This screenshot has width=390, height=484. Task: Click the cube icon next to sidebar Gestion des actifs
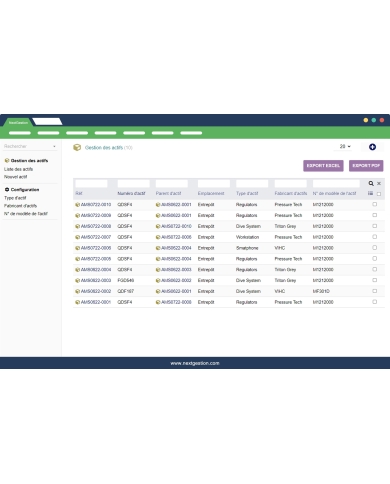[x=7, y=161]
